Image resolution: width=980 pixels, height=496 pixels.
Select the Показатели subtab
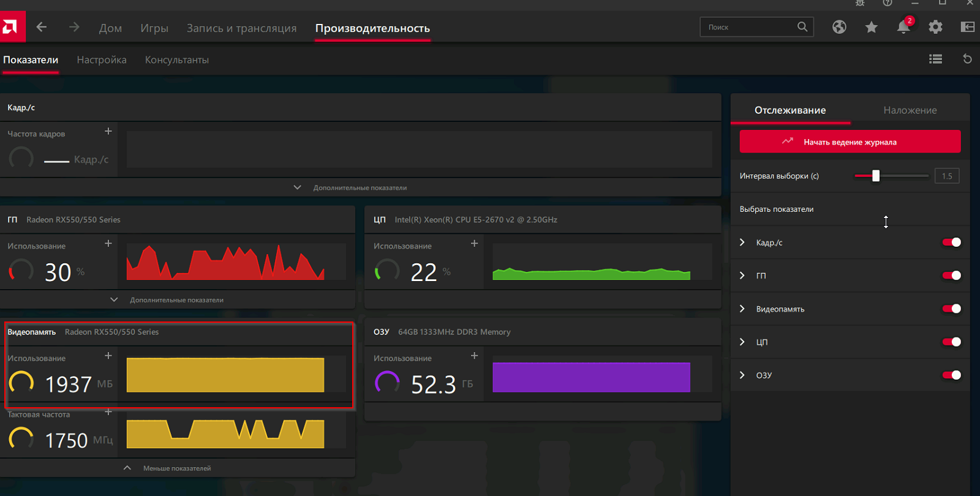(31, 60)
